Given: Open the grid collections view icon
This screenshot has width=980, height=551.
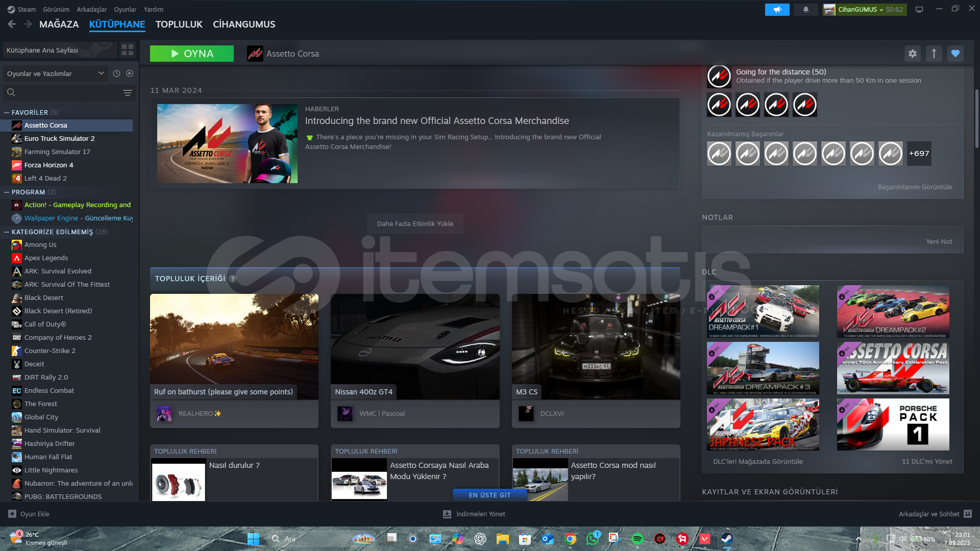Looking at the screenshot, I should point(127,50).
